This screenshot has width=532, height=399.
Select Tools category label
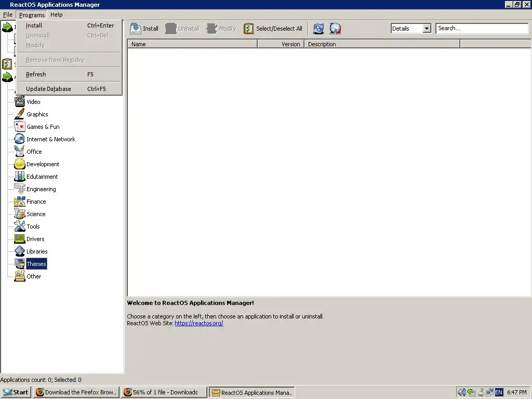(33, 227)
